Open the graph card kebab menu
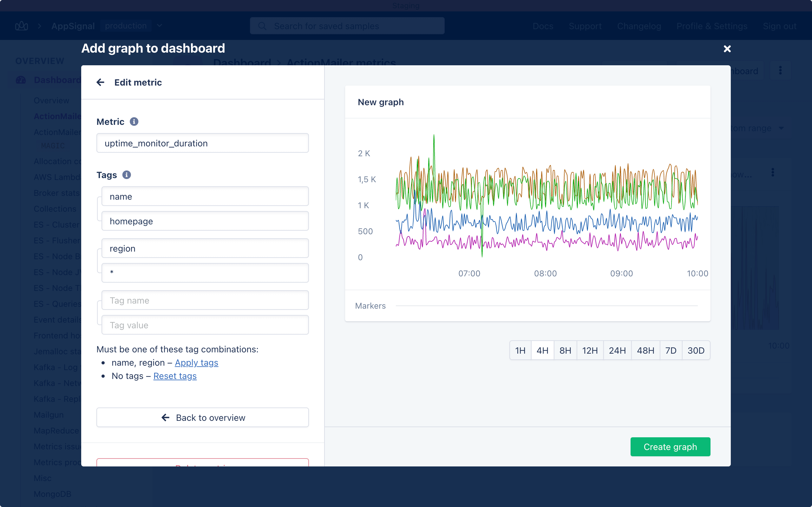This screenshot has height=507, width=812. 773,172
